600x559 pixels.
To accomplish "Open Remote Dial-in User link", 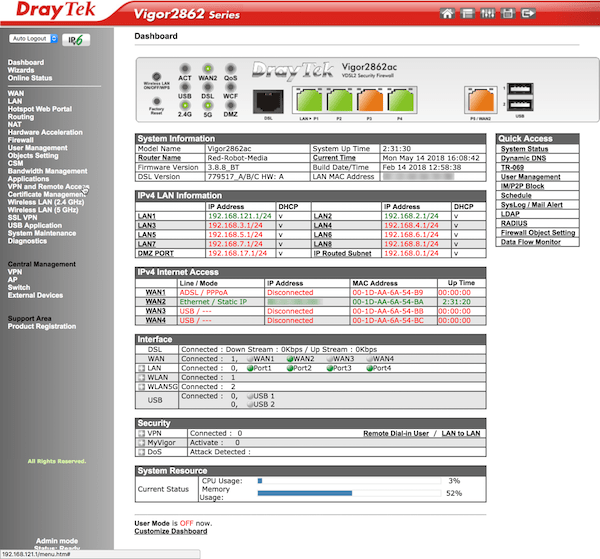I will 396,433.
